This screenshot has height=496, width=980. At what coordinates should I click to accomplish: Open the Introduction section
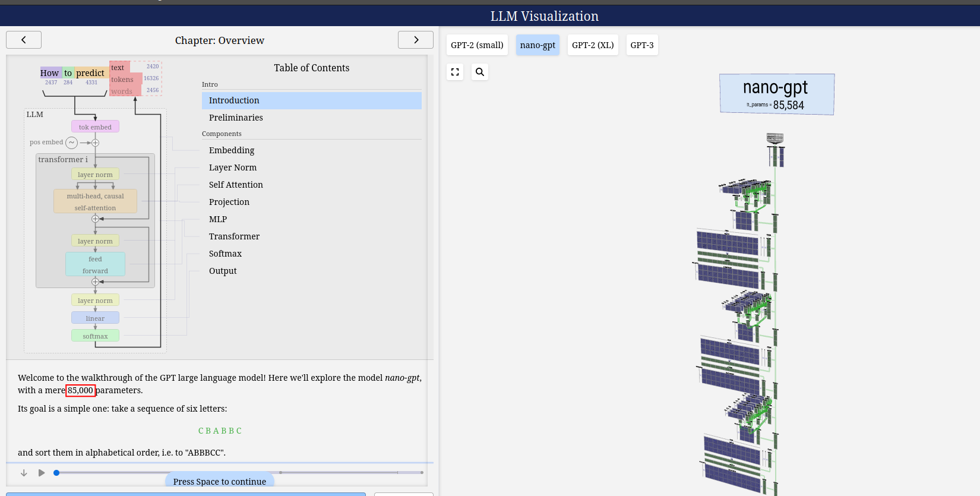(312, 100)
